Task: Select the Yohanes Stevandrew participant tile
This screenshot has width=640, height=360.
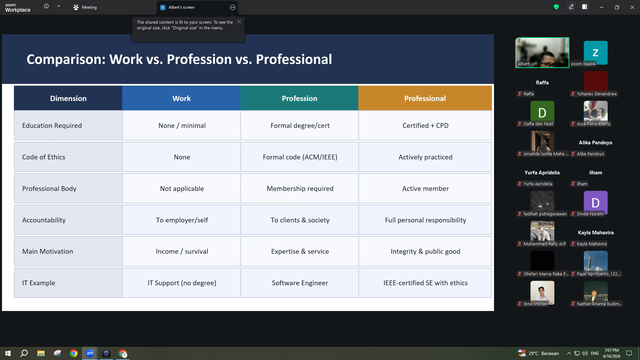Action: [x=596, y=83]
